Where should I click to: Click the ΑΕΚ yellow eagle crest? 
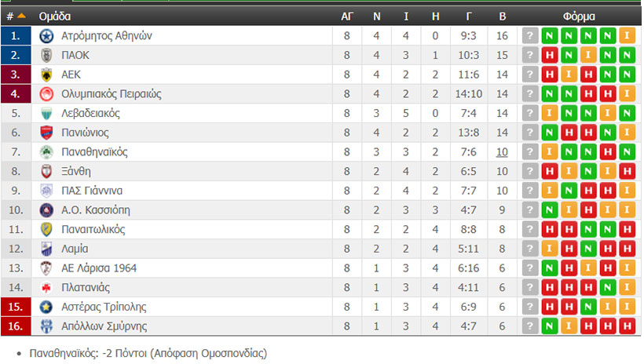click(x=46, y=75)
